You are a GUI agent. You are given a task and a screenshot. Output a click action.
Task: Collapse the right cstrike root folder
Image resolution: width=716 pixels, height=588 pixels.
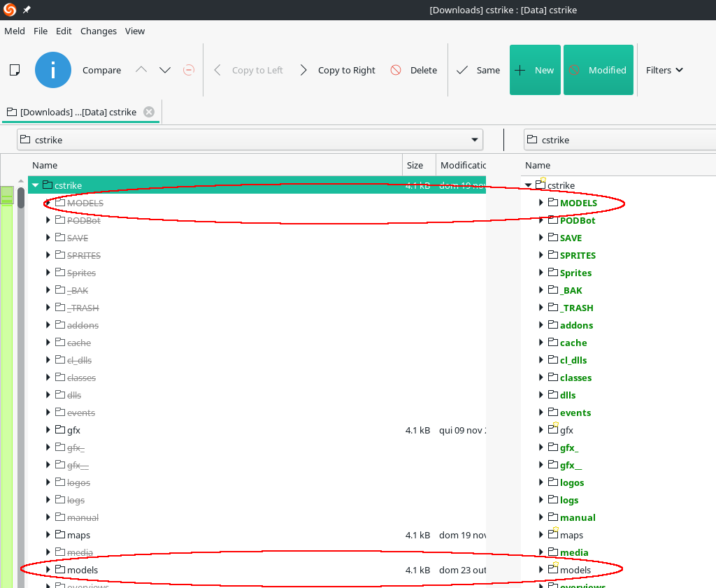coord(529,185)
